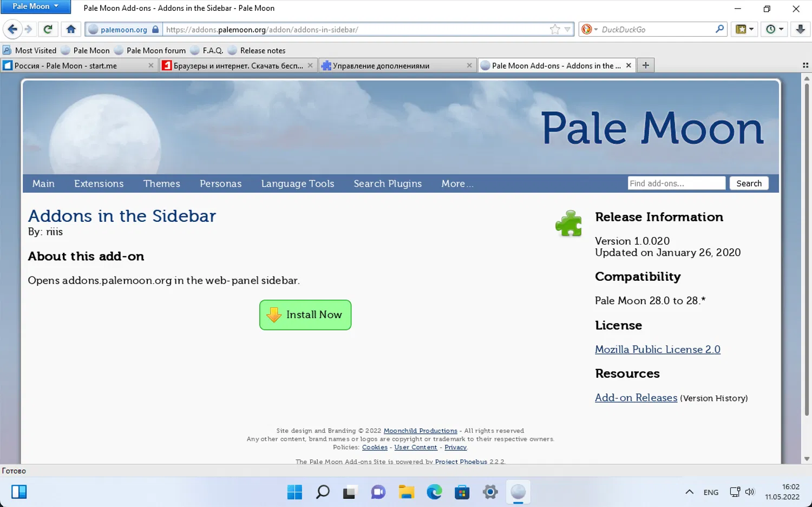Open a new tab with the plus button
The width and height of the screenshot is (812, 507).
pyautogui.click(x=645, y=65)
